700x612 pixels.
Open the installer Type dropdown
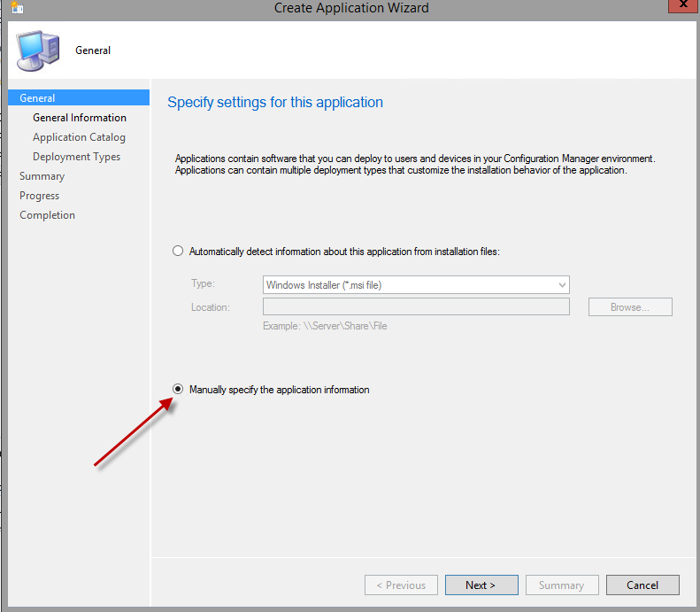coord(416,285)
